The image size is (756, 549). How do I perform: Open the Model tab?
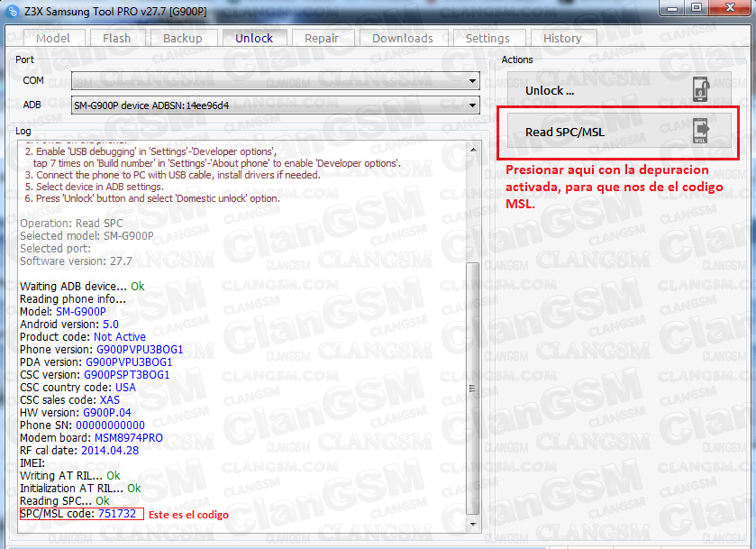[x=52, y=38]
